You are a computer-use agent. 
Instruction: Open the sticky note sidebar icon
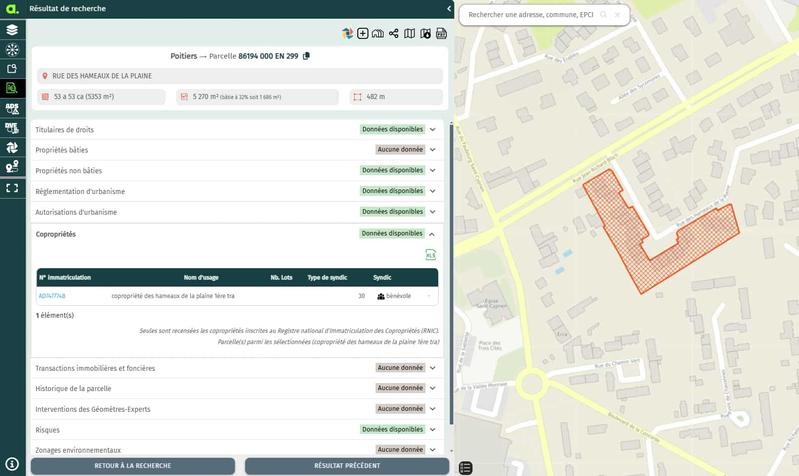click(x=12, y=69)
